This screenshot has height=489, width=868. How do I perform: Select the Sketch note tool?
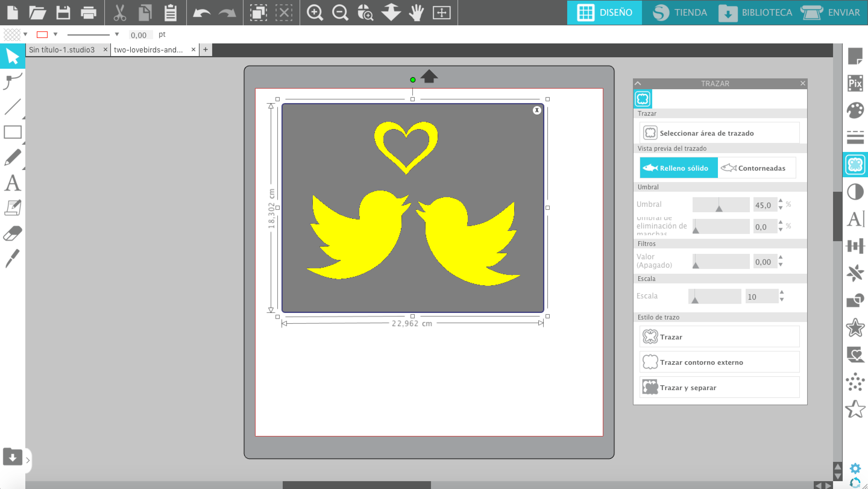(12, 208)
